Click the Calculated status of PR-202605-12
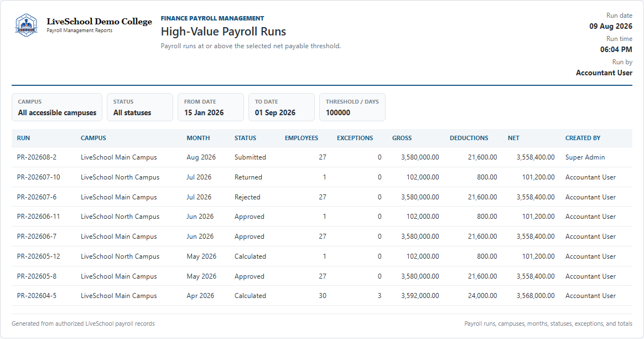This screenshot has width=644, height=339. (250, 256)
